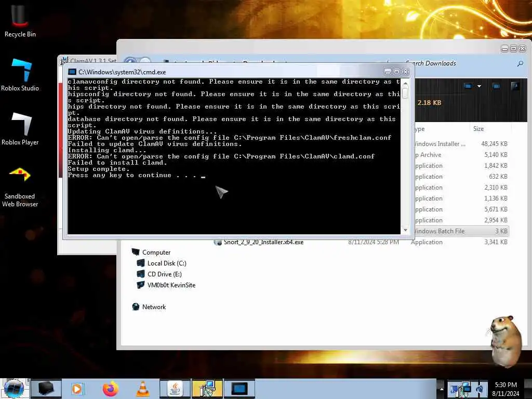Select the Application 2,954 KB row

[461, 220]
